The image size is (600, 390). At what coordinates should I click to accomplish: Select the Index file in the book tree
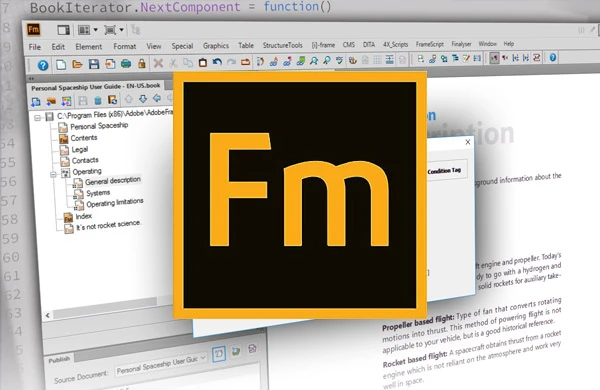point(83,217)
